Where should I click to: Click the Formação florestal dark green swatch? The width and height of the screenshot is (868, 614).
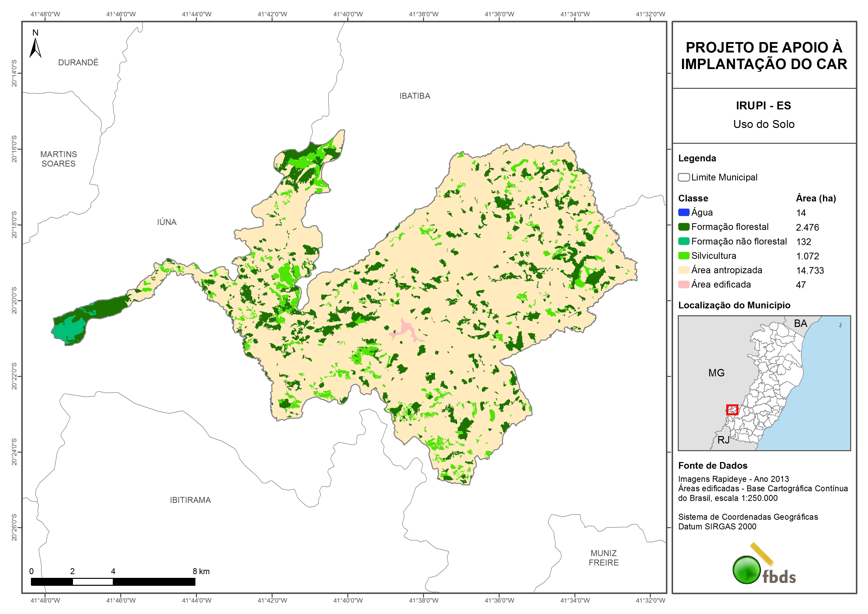click(683, 227)
